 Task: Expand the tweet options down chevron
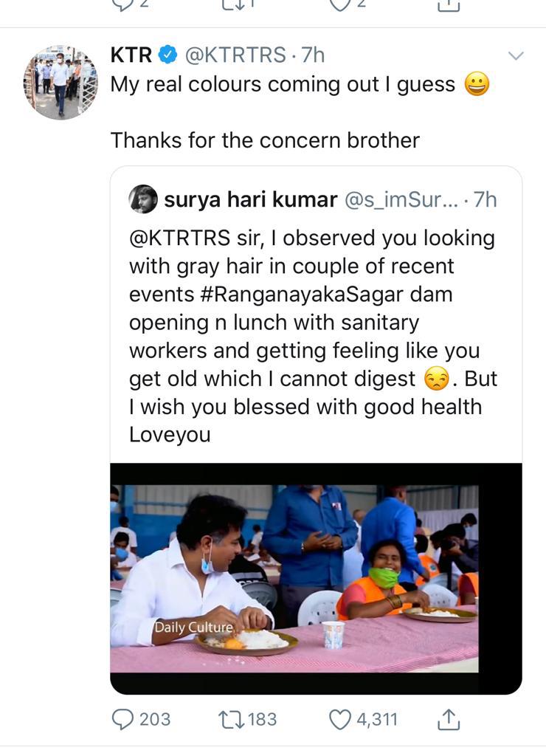[516, 55]
